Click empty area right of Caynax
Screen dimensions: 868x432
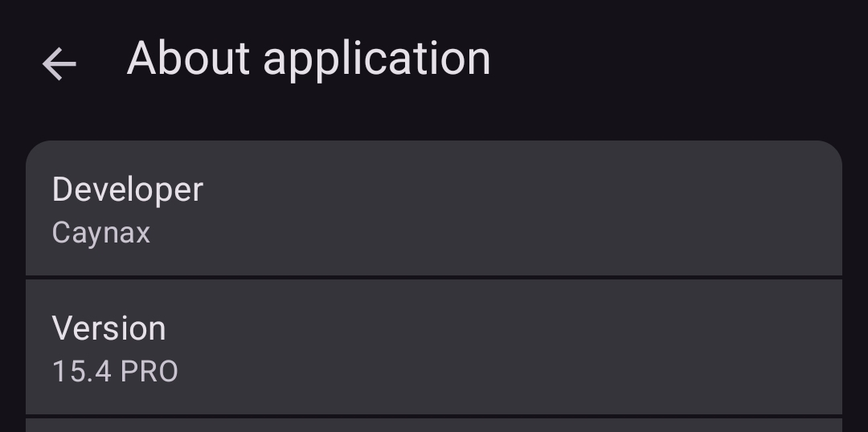point(482,233)
